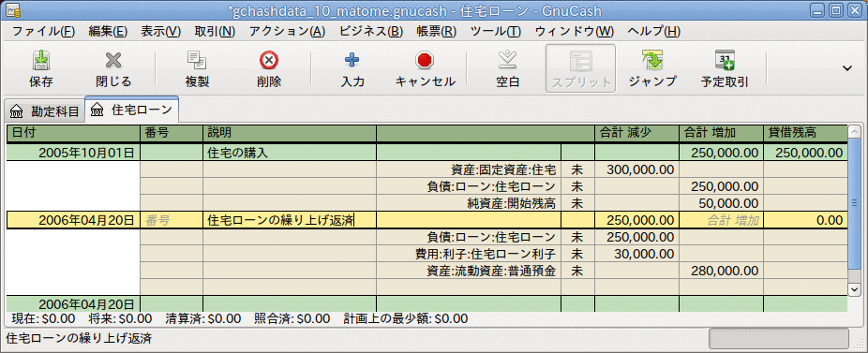Open the アクション menu
The height and width of the screenshot is (353, 868).
pos(287,31)
